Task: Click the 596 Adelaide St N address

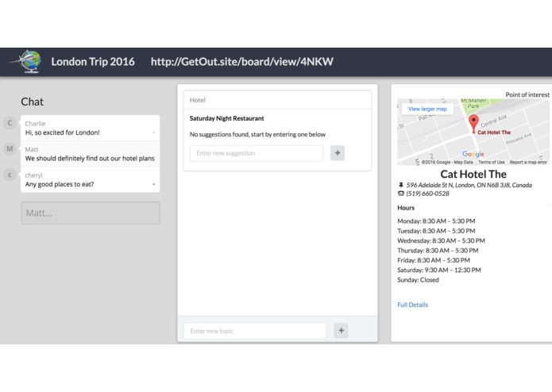Action: pos(469,185)
